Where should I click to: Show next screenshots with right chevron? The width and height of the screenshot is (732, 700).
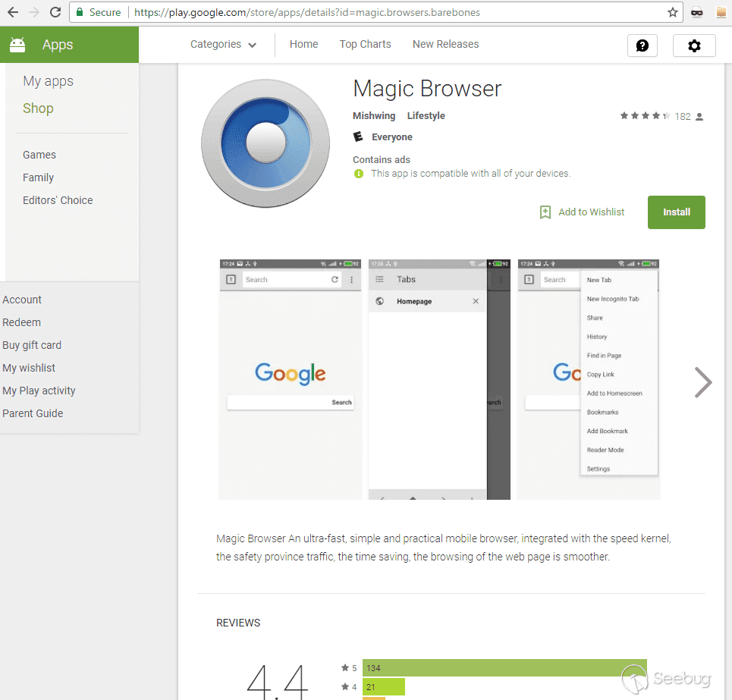tap(702, 382)
